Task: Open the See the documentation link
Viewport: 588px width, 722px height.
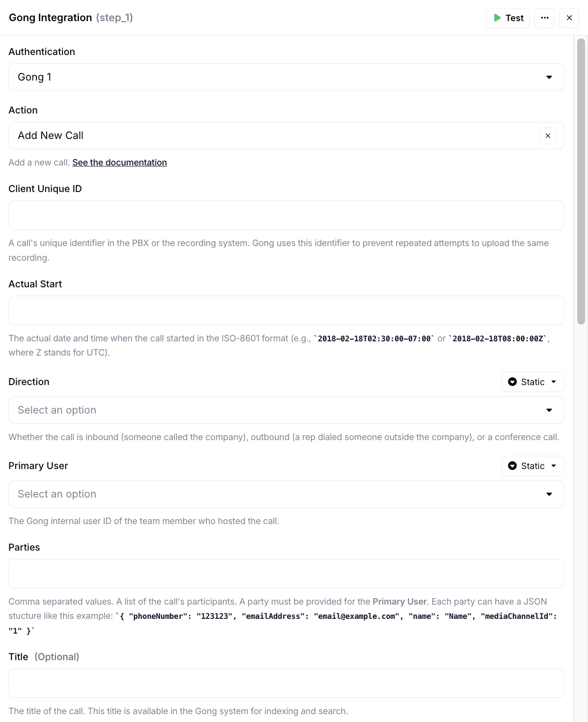Action: (x=119, y=163)
